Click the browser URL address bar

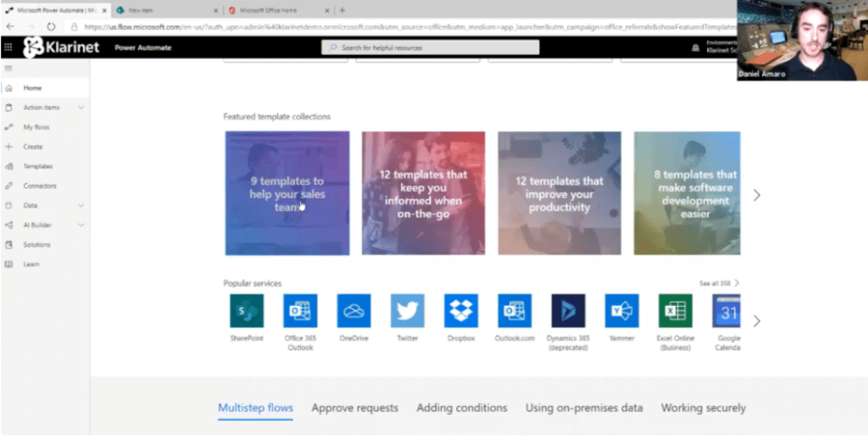409,26
